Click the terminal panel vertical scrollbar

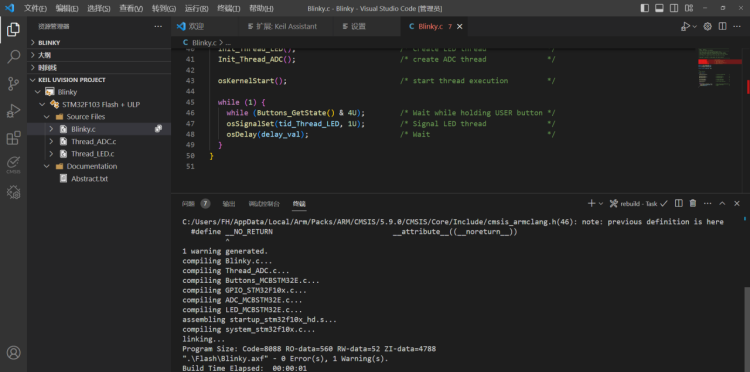[x=747, y=329]
